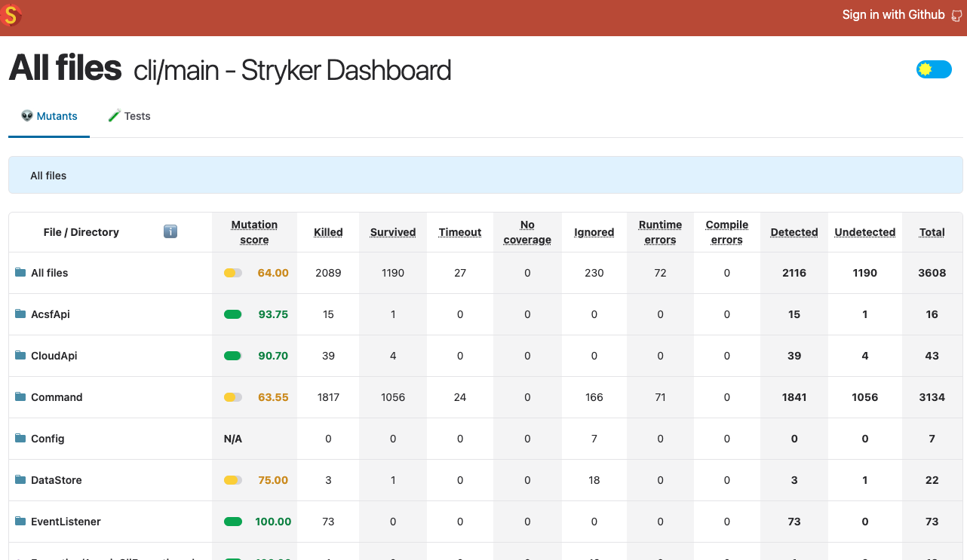Screen dimensions: 967x560
Task: Click the 230 ignored count
Action: tap(594, 273)
